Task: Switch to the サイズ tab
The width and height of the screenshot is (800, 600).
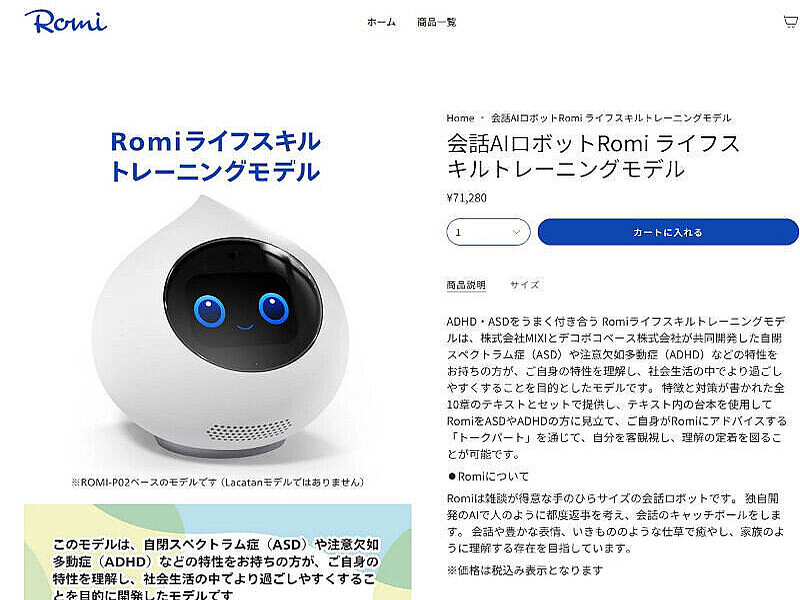Action: [524, 285]
